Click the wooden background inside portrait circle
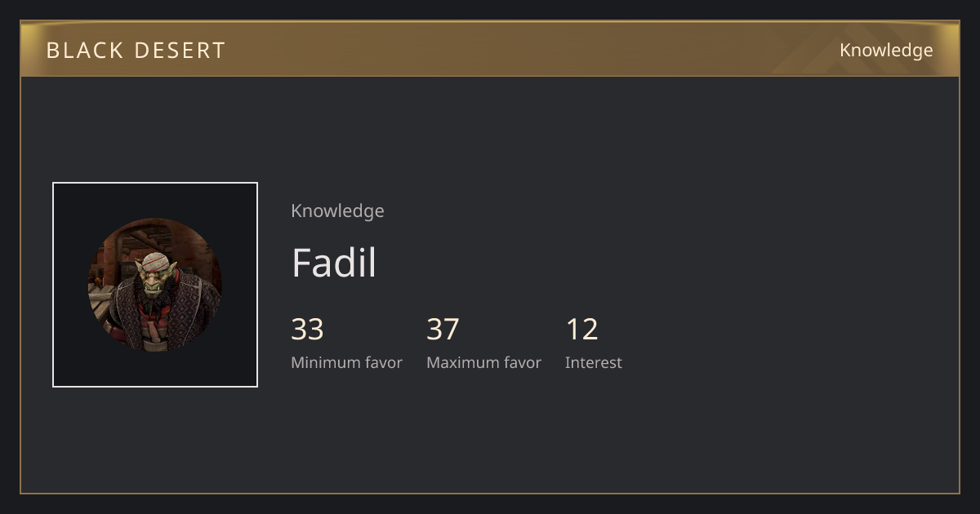Image resolution: width=980 pixels, height=514 pixels. [122, 245]
